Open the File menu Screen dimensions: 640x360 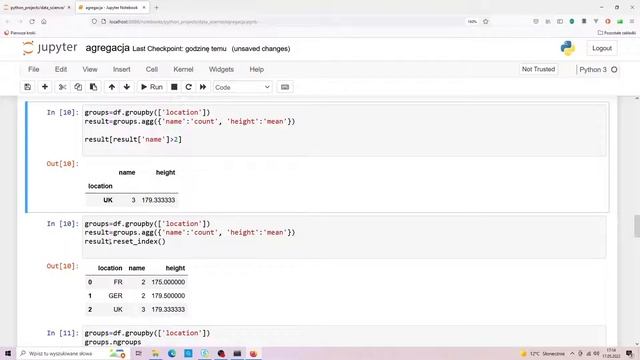33,69
